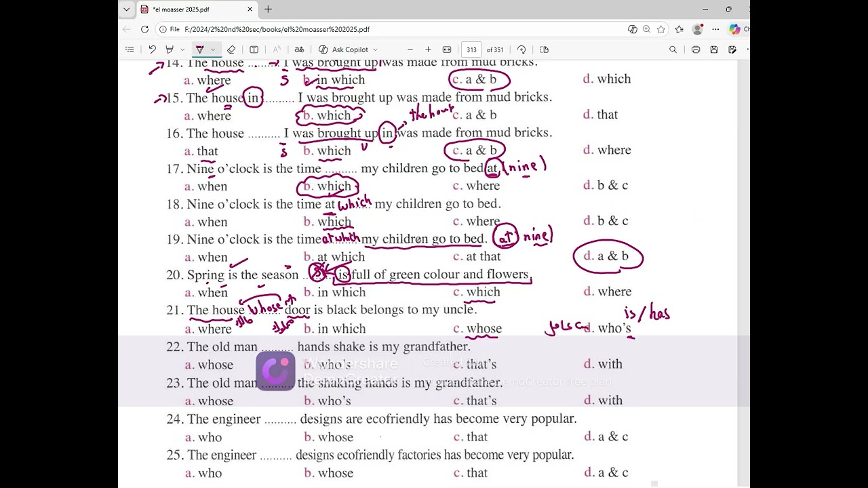Save the PDF file
The width and height of the screenshot is (868, 488).
[714, 49]
